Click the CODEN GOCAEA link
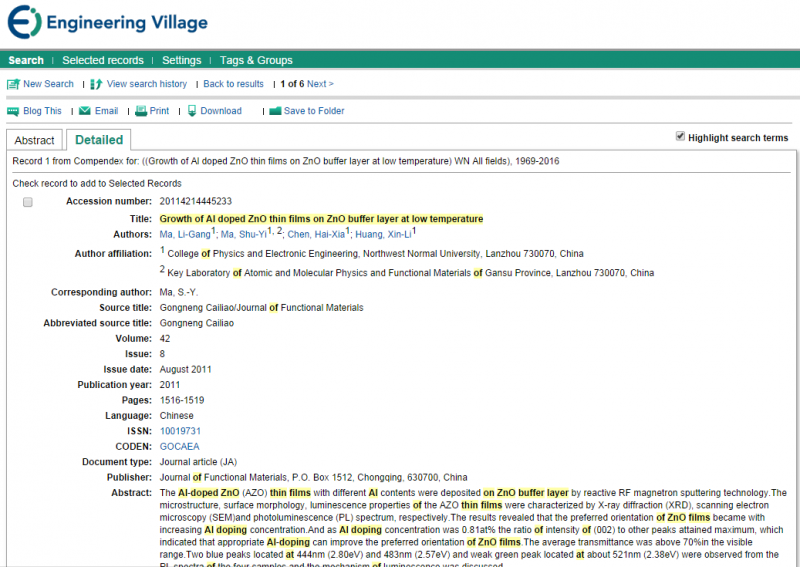This screenshot has height=567, width=800. (180, 447)
